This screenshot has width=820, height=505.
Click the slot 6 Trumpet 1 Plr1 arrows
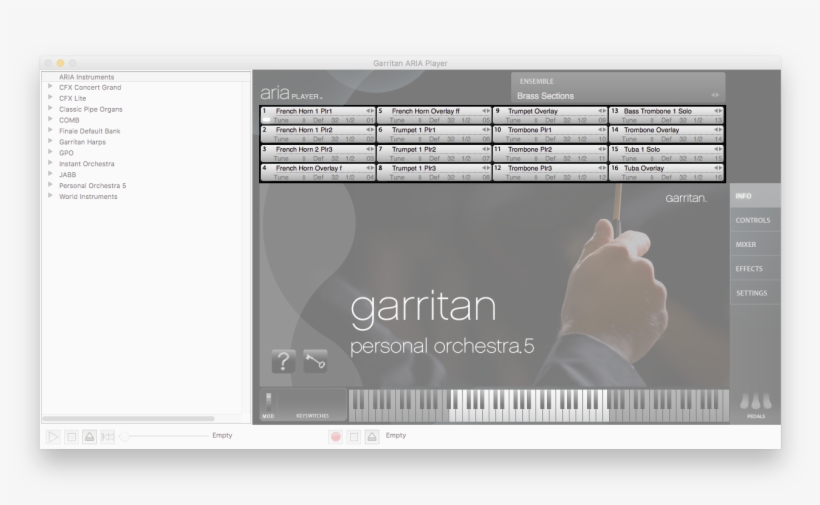coord(486,130)
